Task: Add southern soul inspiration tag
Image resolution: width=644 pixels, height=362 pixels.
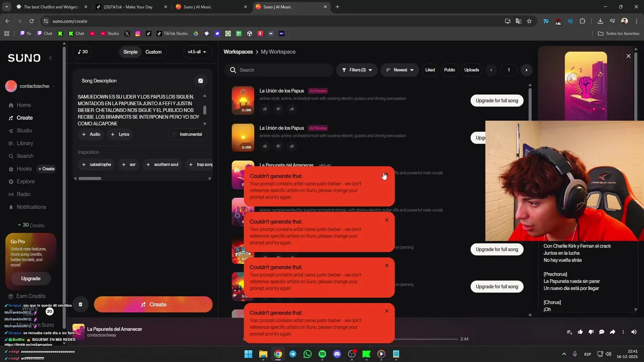Action: click(162, 164)
